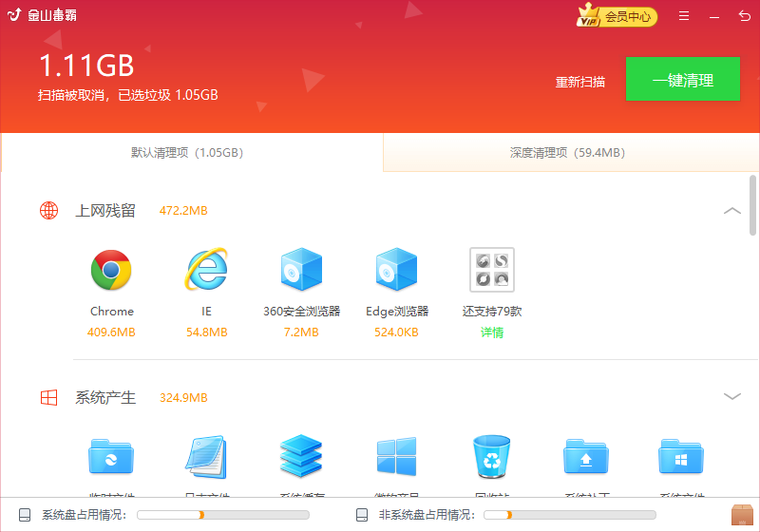The width and height of the screenshot is (760, 532).
Task: Click the 472.2MB size beside 上网残留
Action: (183, 211)
